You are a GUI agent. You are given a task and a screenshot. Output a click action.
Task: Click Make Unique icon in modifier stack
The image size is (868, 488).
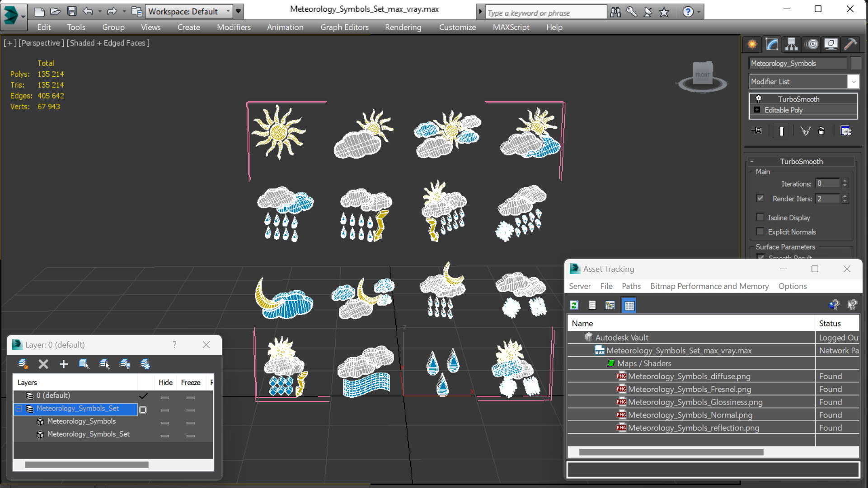[x=805, y=131]
